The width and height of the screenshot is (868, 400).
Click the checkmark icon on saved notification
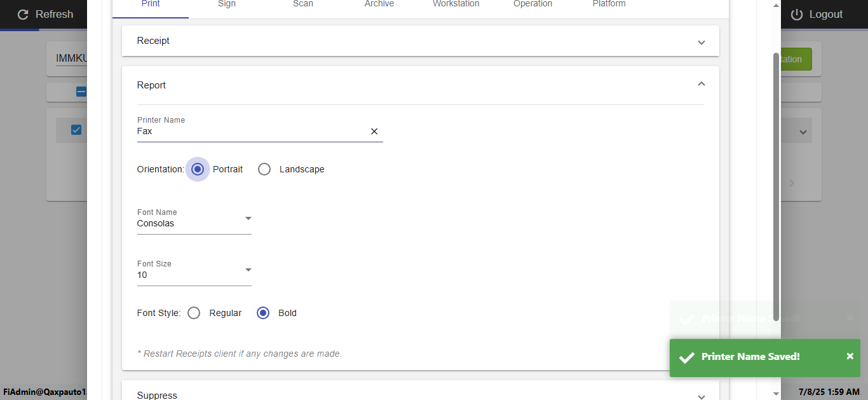pos(686,357)
